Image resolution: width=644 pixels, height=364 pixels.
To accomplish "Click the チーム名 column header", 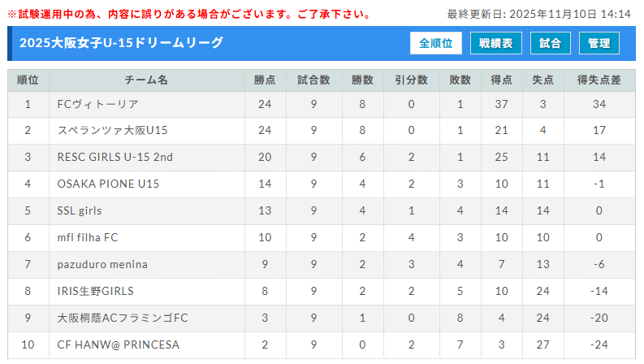I will click(146, 80).
